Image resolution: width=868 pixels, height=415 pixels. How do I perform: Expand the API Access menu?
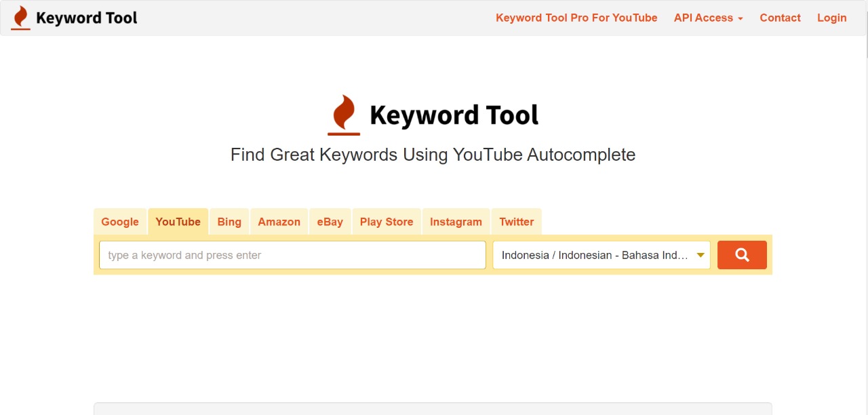(708, 18)
